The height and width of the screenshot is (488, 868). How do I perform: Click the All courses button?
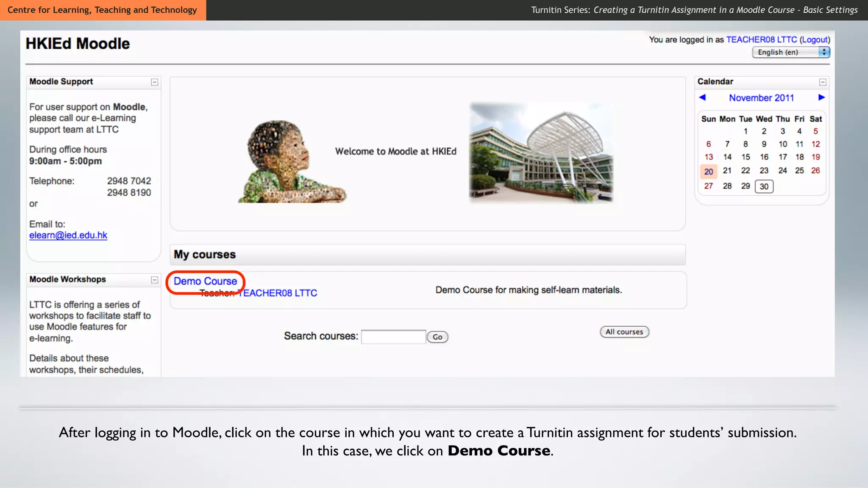coord(624,332)
